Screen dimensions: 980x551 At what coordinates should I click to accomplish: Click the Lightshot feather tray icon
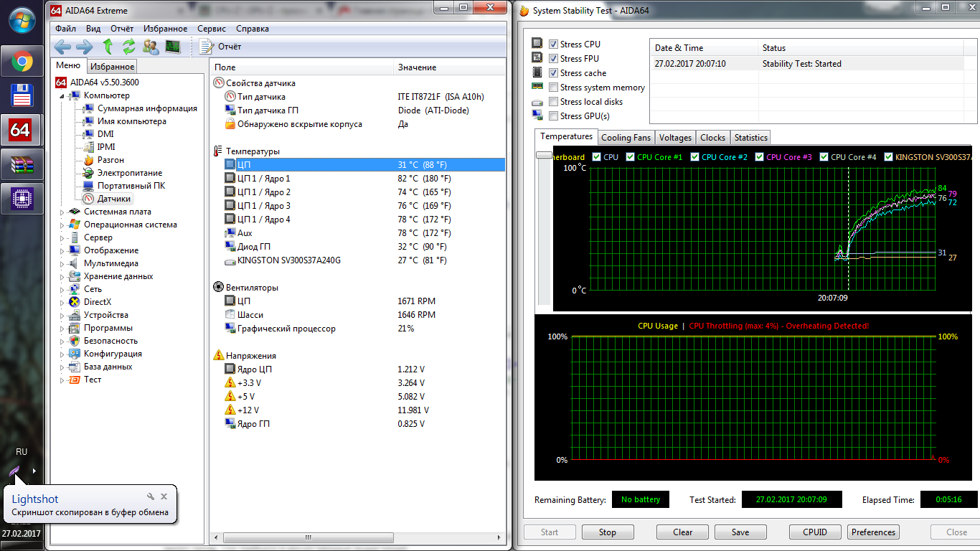pyautogui.click(x=14, y=471)
